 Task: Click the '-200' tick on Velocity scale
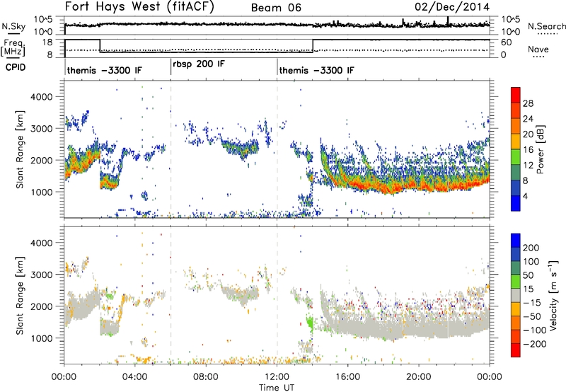point(535,344)
